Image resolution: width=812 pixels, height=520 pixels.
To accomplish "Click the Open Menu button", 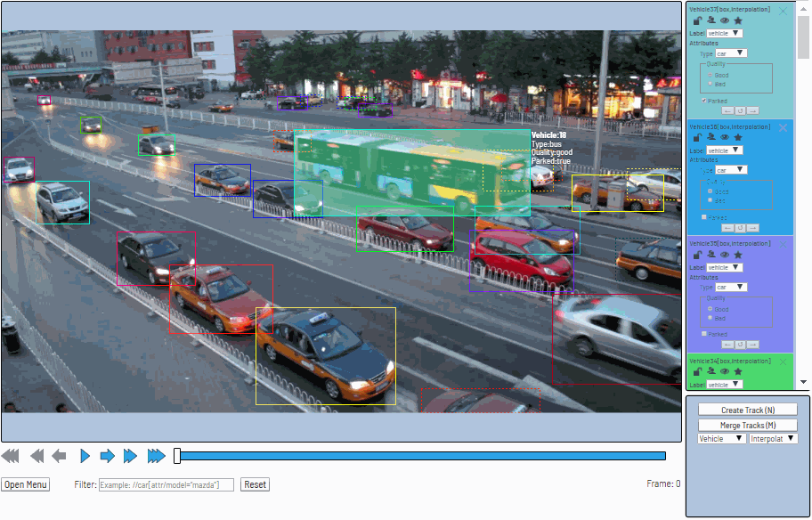I will (25, 484).
